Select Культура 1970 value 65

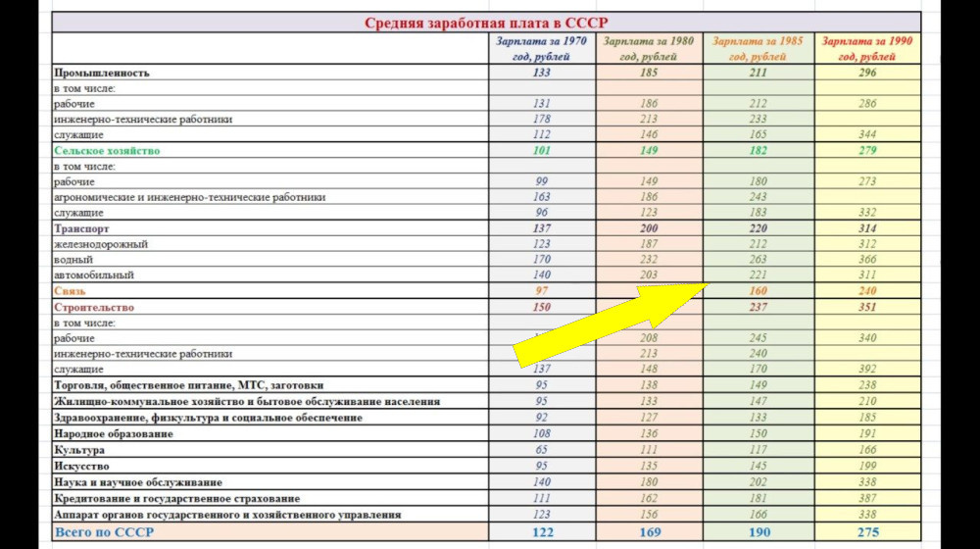pos(541,450)
